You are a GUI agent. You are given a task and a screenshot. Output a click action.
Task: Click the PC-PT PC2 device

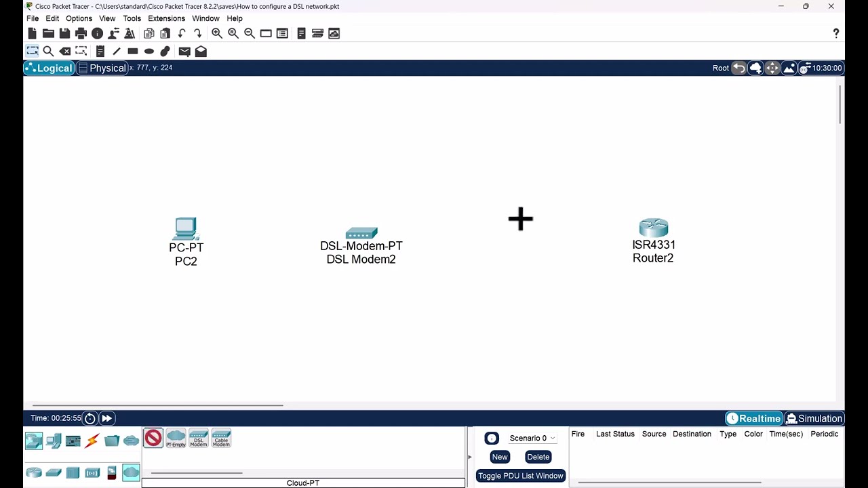pos(186,242)
